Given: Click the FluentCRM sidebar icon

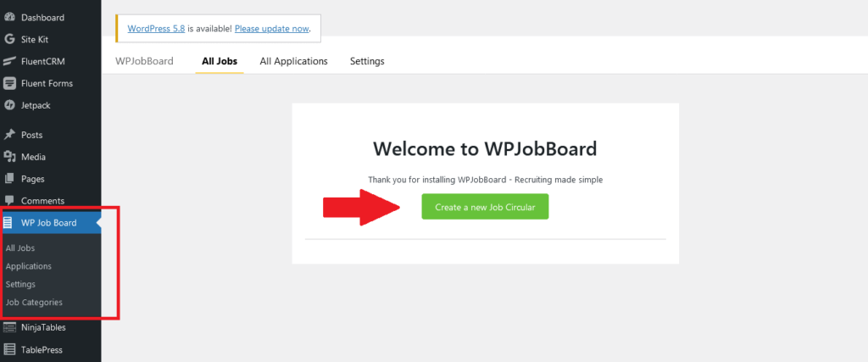Looking at the screenshot, I should [8, 61].
